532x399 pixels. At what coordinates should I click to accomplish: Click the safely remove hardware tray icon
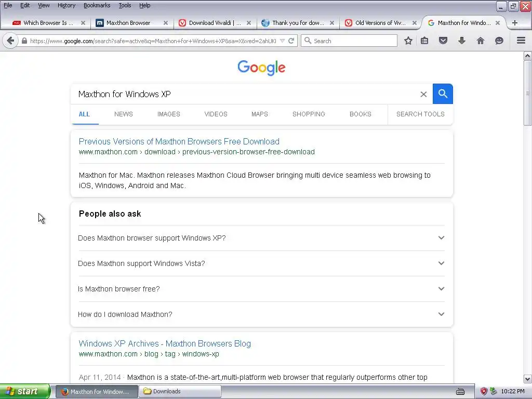click(494, 391)
